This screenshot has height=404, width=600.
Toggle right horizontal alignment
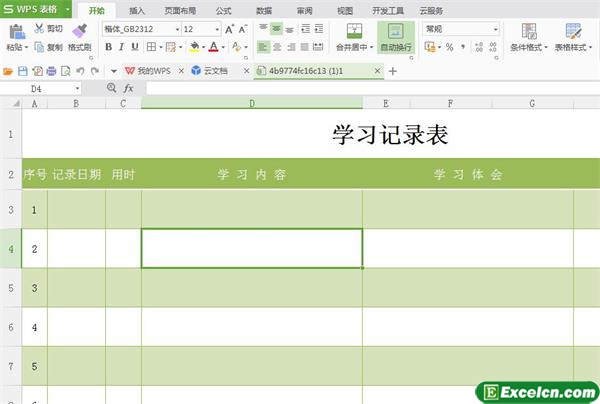pyautogui.click(x=291, y=47)
